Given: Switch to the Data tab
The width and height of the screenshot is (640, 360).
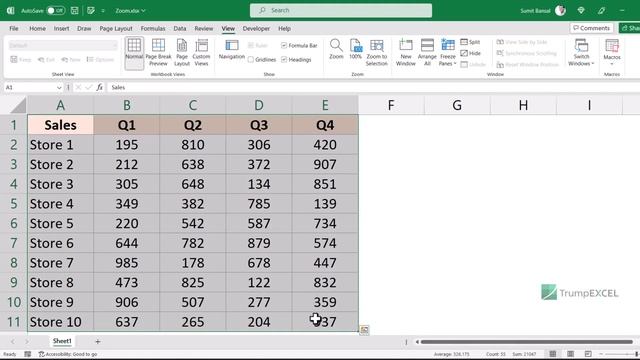Looking at the screenshot, I should point(180,29).
